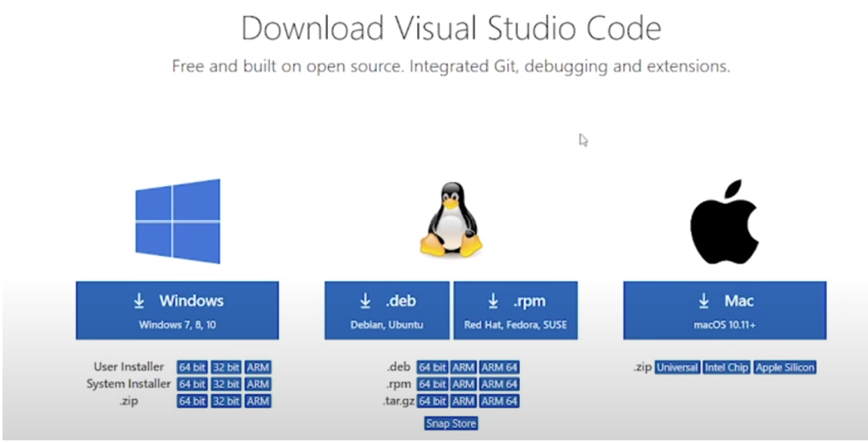Image resolution: width=868 pixels, height=442 pixels.
Task: Open the Linux .rpm 64 bit link
Action: [431, 384]
